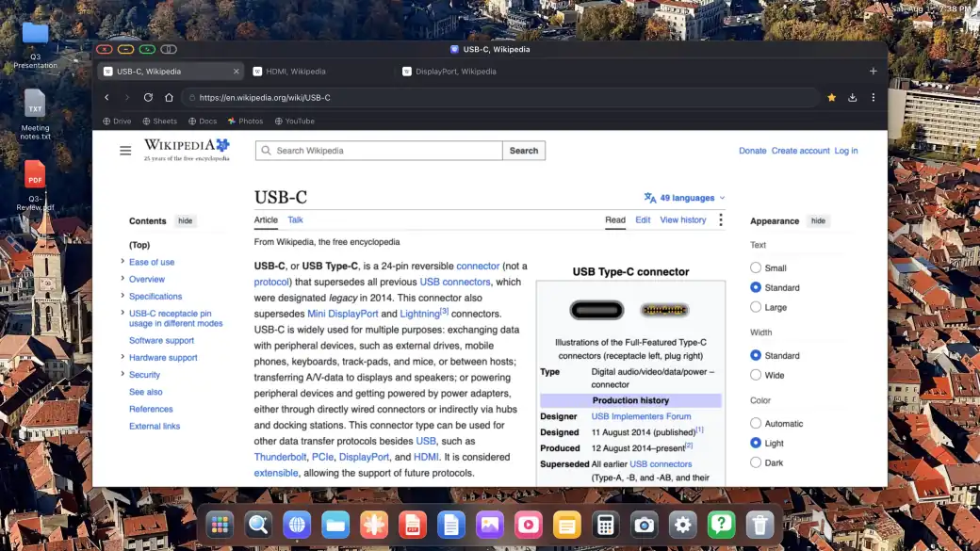Open system settings gear in dock
Screen dimensions: 980x551
click(x=682, y=526)
